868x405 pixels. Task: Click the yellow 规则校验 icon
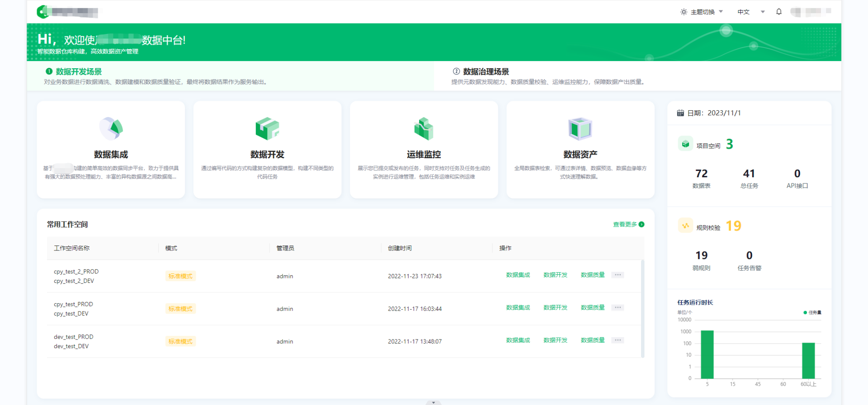[x=685, y=226]
